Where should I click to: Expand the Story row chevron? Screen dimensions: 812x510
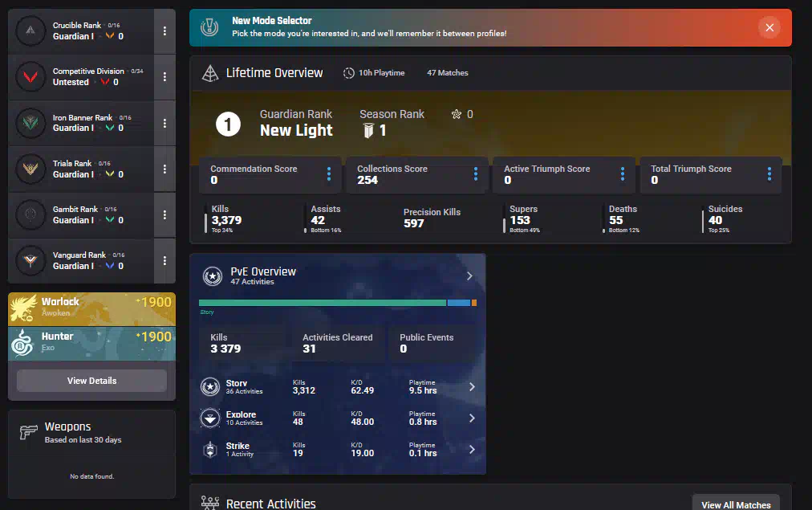pyautogui.click(x=472, y=386)
